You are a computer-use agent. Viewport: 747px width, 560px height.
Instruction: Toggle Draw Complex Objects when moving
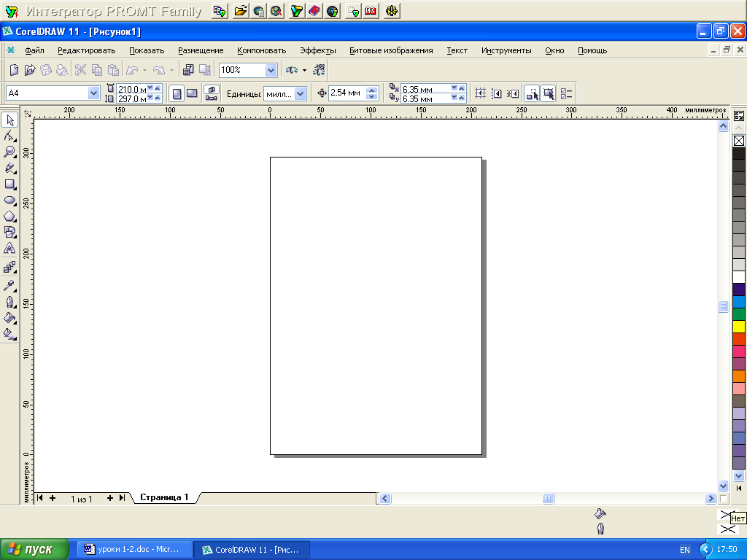point(532,93)
